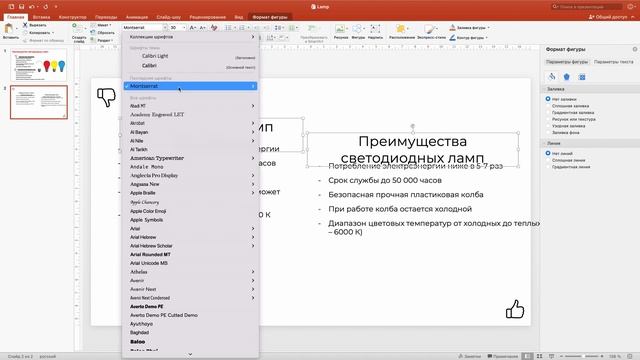Image resolution: width=640 pixels, height=360 pixels.
Task: Click the Redo icon in title bar
Action: (x=45, y=7)
